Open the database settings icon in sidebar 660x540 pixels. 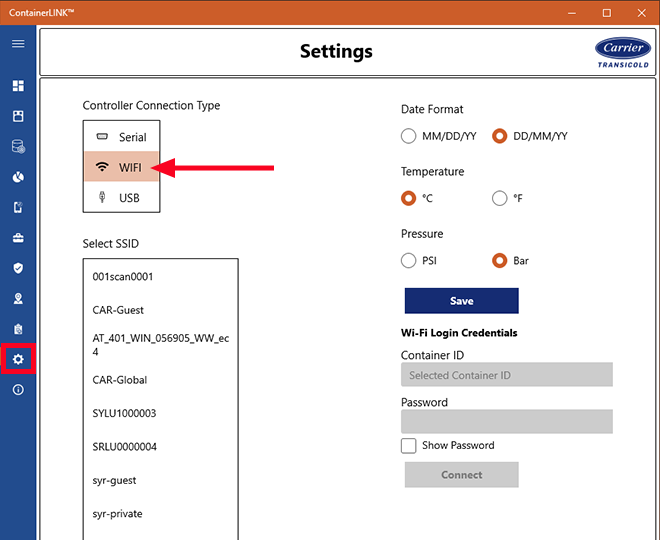point(18,146)
